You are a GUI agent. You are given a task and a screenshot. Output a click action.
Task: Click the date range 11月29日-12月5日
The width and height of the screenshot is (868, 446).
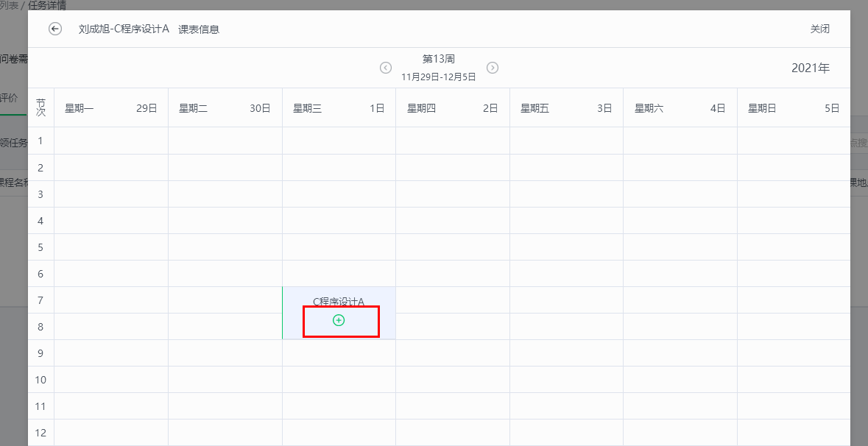(439, 77)
